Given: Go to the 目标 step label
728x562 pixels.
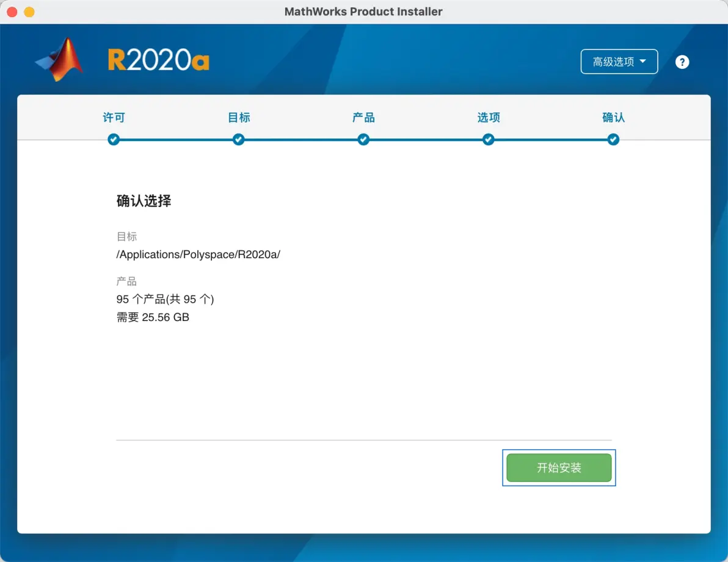Looking at the screenshot, I should tap(239, 117).
